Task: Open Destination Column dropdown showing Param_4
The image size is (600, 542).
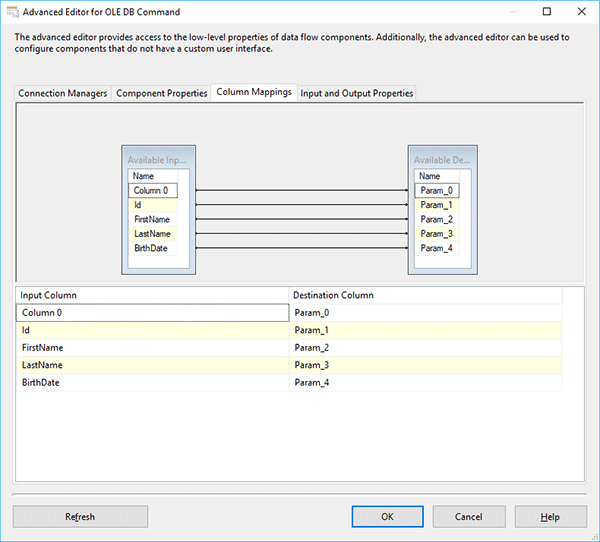Action: pos(425,382)
